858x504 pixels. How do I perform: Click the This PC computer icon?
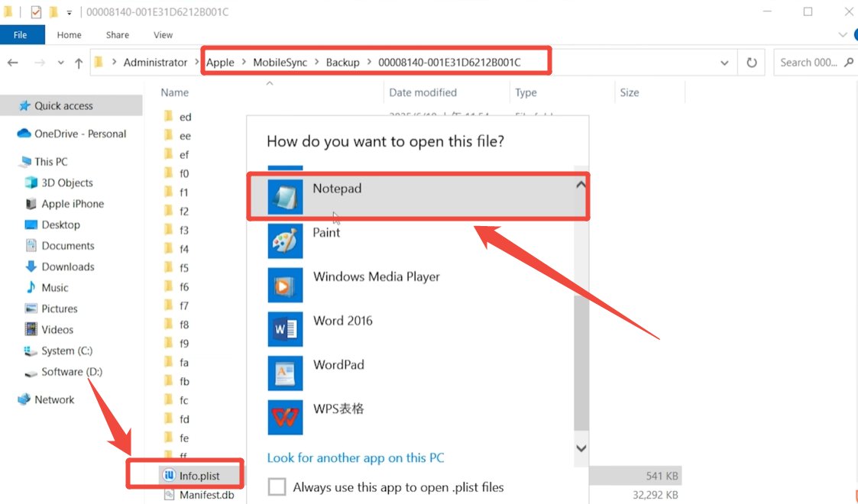(25, 162)
